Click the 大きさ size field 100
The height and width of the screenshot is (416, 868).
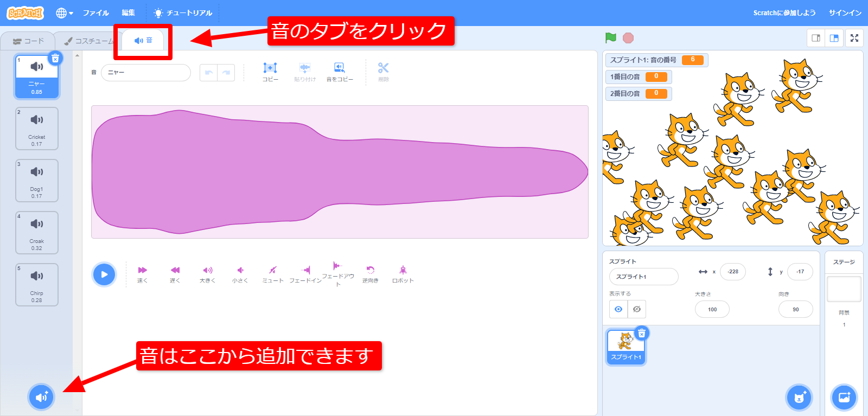click(x=712, y=309)
